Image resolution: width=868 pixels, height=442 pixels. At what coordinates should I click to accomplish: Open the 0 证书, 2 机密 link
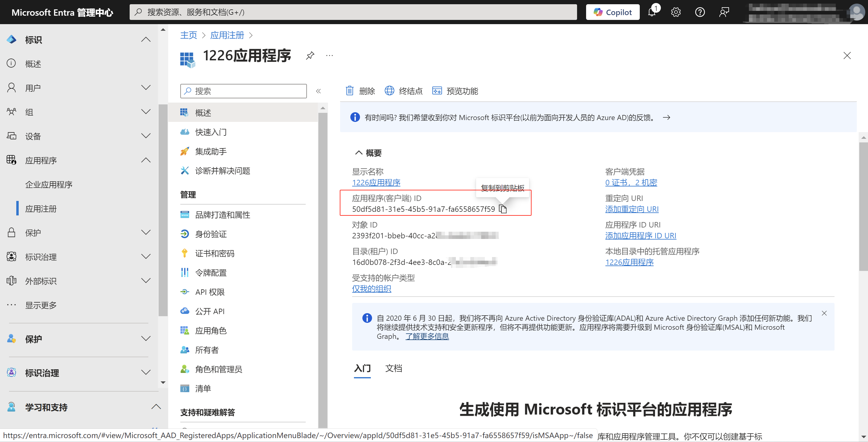click(x=631, y=183)
